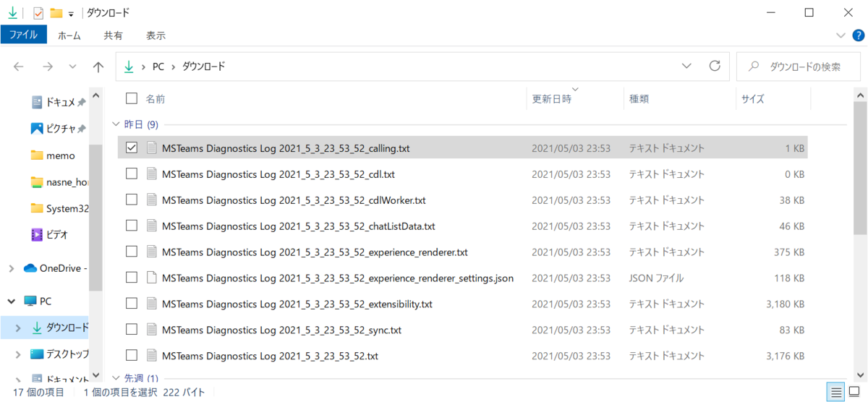Click the calling.txt text document icon
The image size is (868, 402).
click(x=151, y=147)
